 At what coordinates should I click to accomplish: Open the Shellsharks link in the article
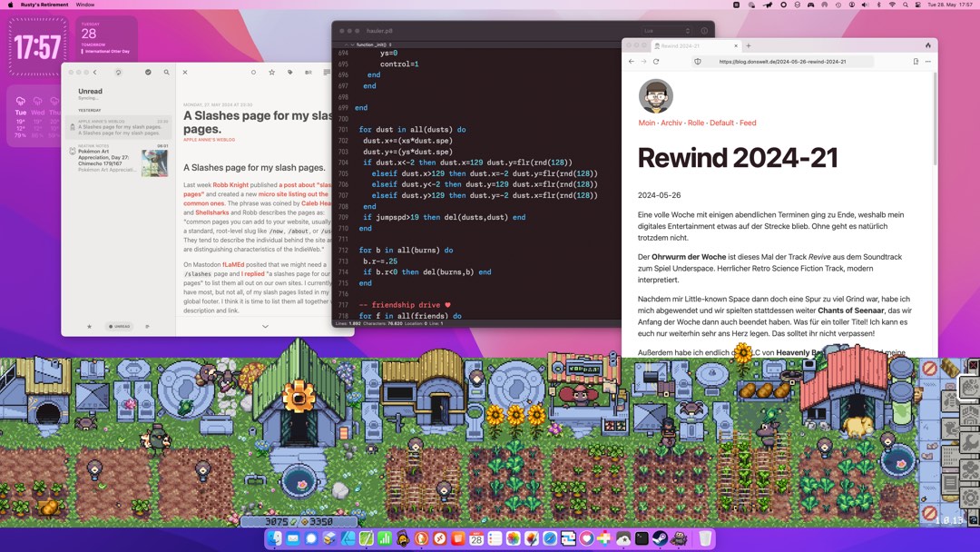tap(211, 212)
